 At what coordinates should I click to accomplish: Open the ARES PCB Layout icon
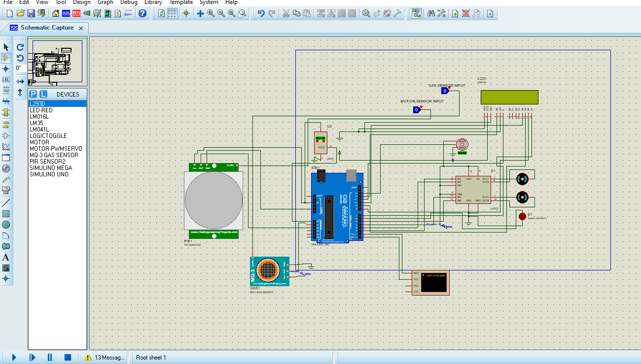pyautogui.click(x=76, y=13)
